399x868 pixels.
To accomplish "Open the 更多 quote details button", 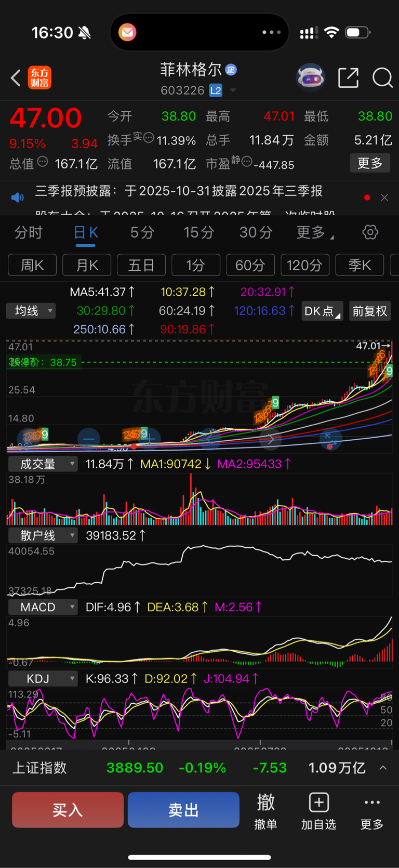I will pos(370,163).
